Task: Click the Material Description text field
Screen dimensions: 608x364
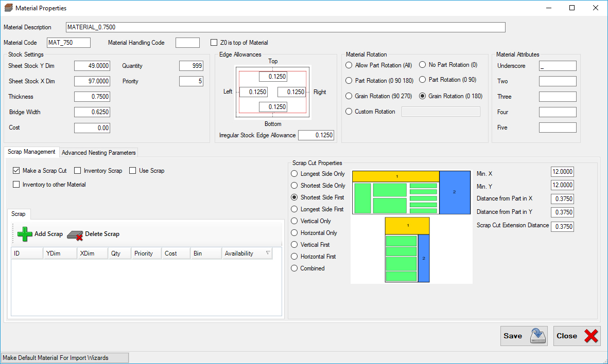Action: pos(285,27)
